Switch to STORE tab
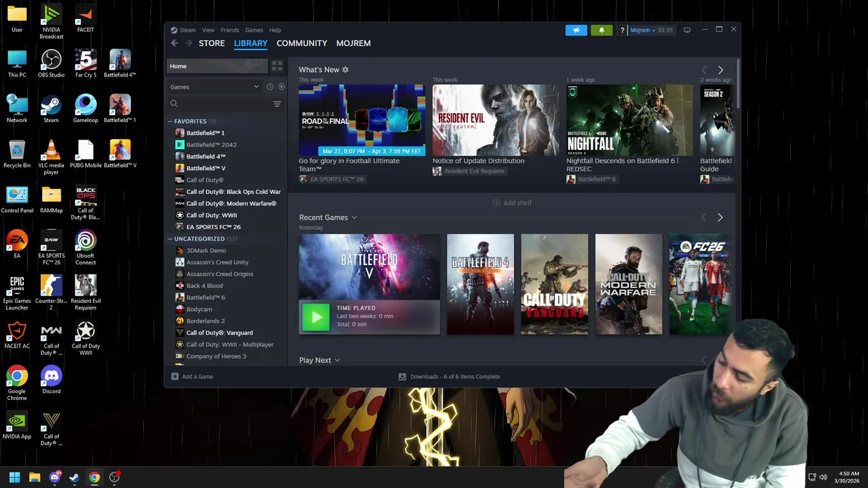The image size is (868, 488). click(x=212, y=43)
